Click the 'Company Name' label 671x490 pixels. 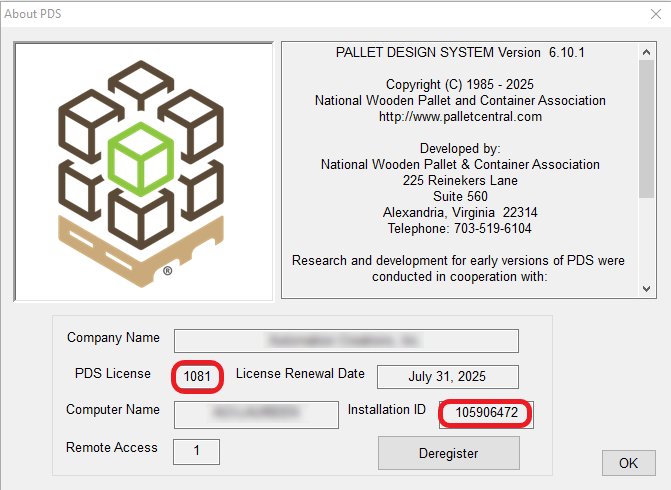pos(113,338)
